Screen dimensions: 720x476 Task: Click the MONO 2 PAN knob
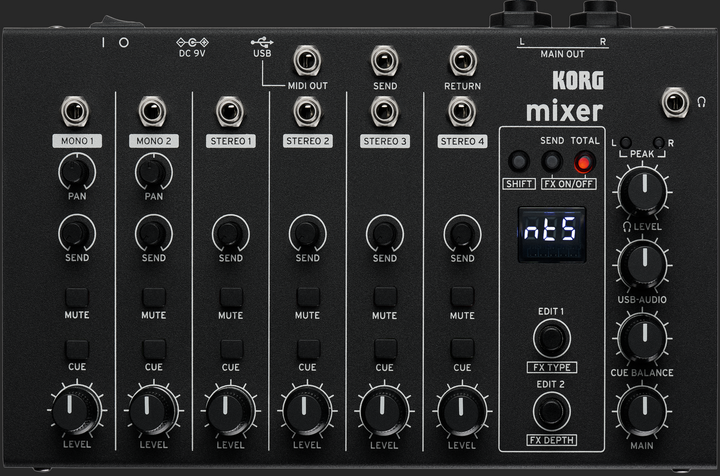pos(153,172)
